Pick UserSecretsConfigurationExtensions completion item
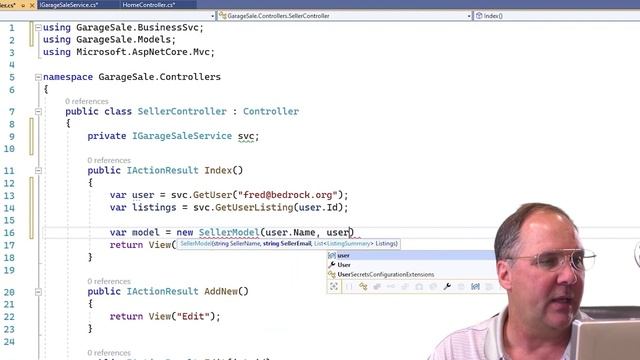640x360 pixels. click(412, 274)
